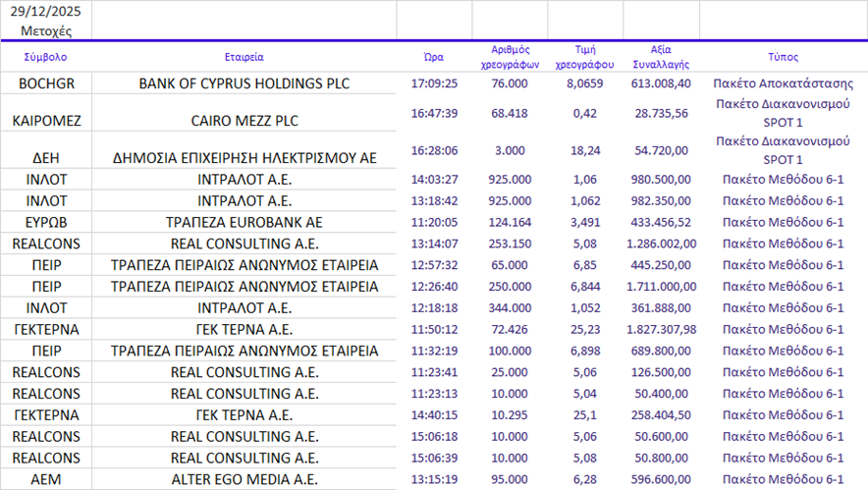This screenshot has height=490, width=868.
Task: Select the Ώρα column header
Action: (x=434, y=57)
